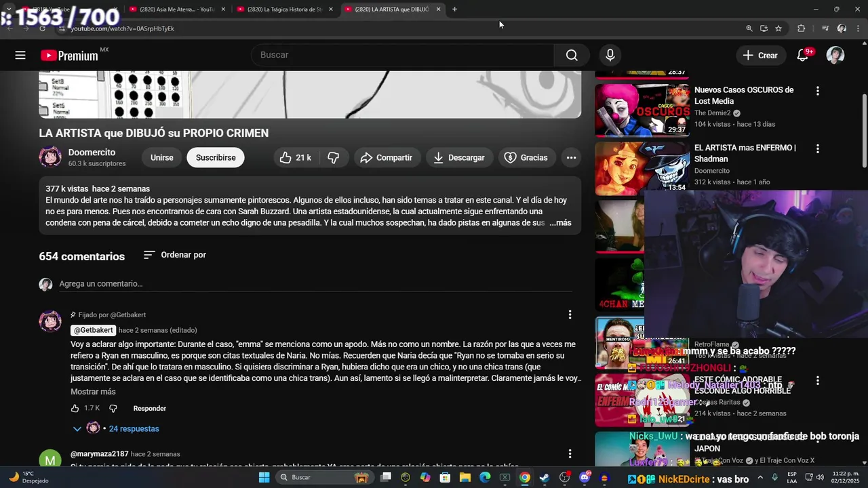Image resolution: width=868 pixels, height=488 pixels.
Task: Open the @marymaza2187 profile link
Action: 99,454
